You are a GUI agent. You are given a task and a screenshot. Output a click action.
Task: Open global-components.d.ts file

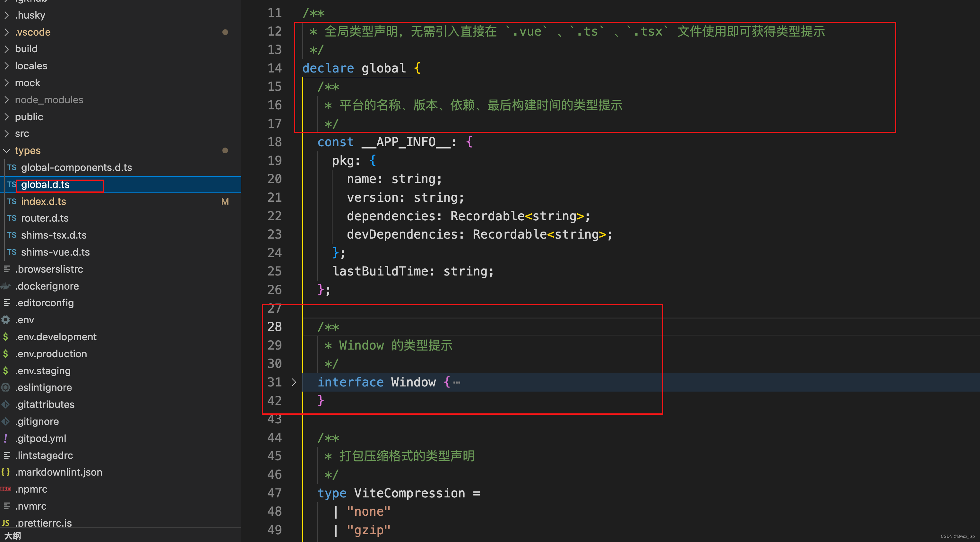click(76, 167)
